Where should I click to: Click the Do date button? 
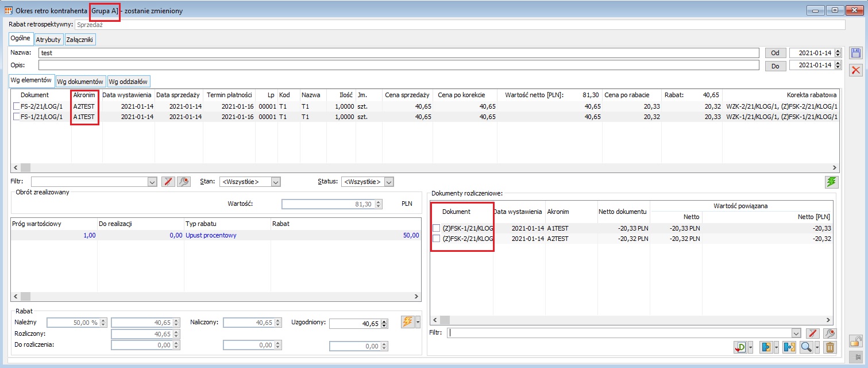[x=775, y=66]
